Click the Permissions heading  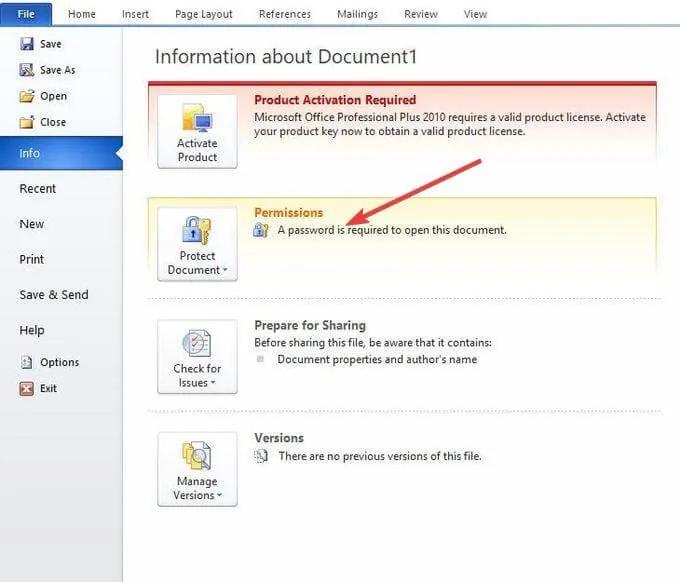288,213
